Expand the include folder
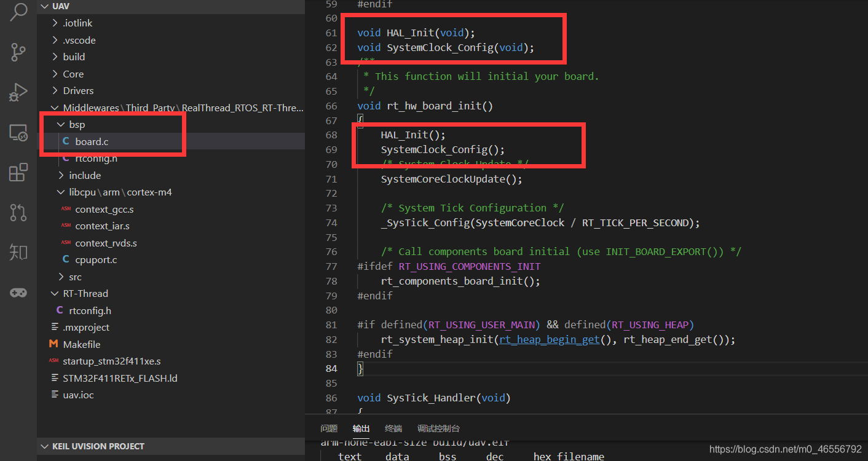The height and width of the screenshot is (461, 868). coord(61,175)
